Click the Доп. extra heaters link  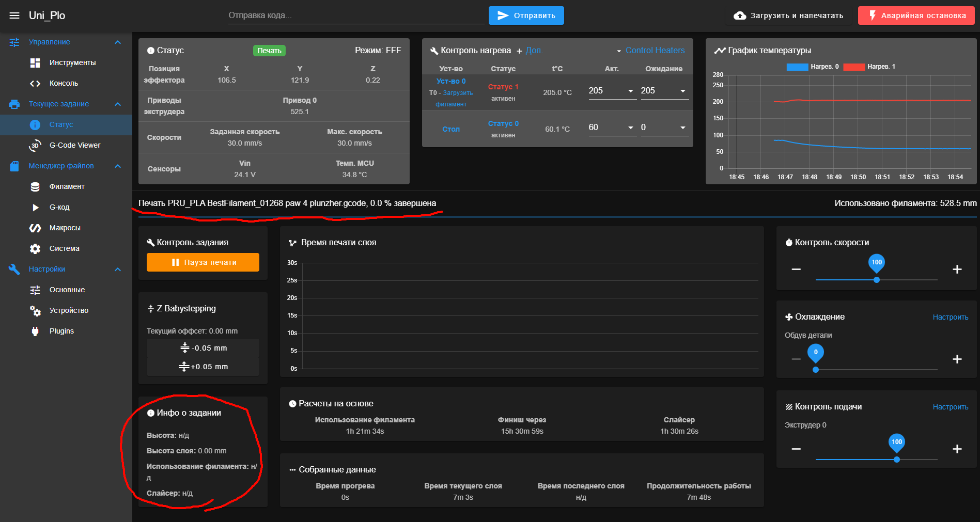(534, 50)
